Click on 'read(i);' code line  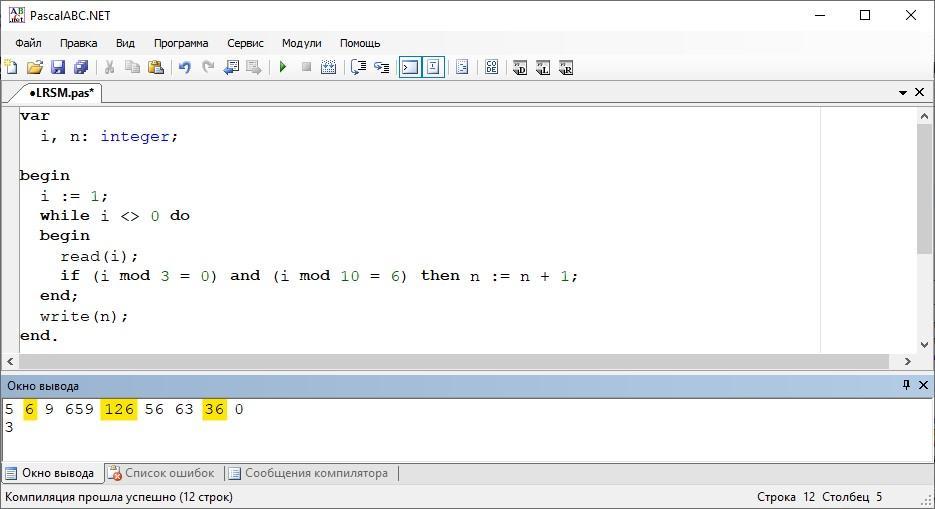pos(99,257)
